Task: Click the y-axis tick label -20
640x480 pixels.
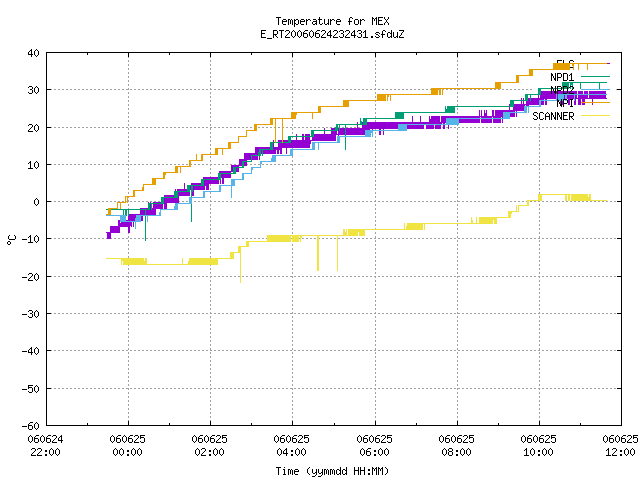Action: tap(31, 277)
